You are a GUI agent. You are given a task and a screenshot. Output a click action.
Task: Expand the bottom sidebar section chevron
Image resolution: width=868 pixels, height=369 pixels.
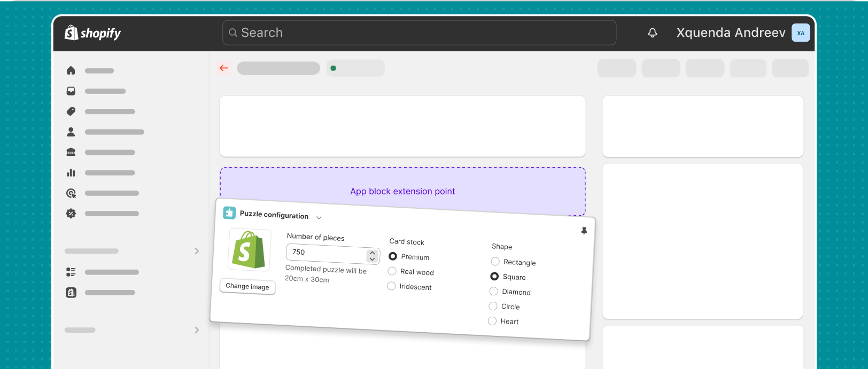[x=197, y=330]
